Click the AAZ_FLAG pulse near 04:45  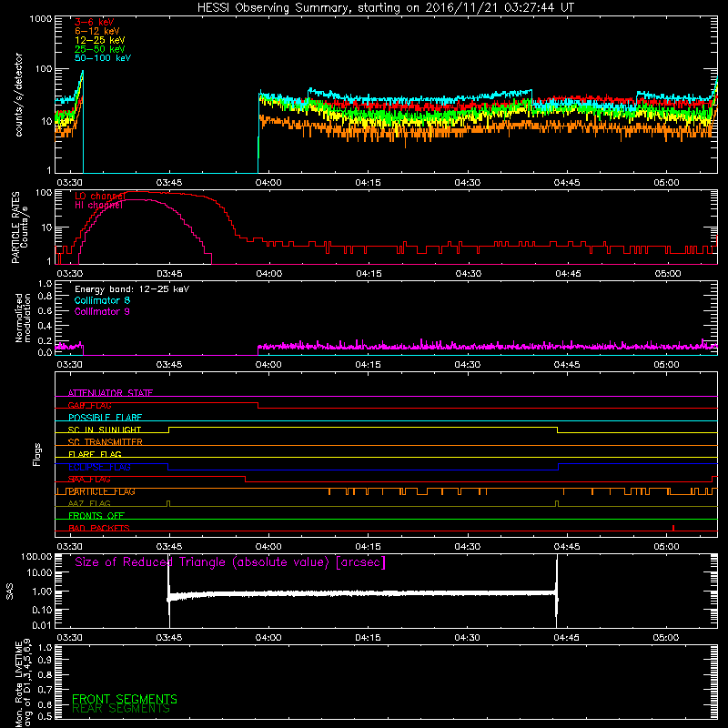click(557, 504)
